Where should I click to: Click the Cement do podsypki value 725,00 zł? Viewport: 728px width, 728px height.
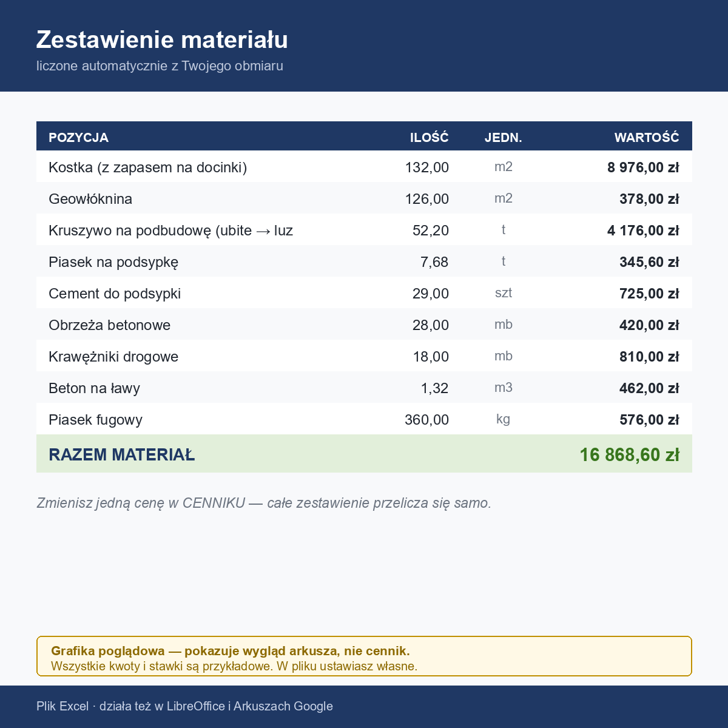click(649, 294)
